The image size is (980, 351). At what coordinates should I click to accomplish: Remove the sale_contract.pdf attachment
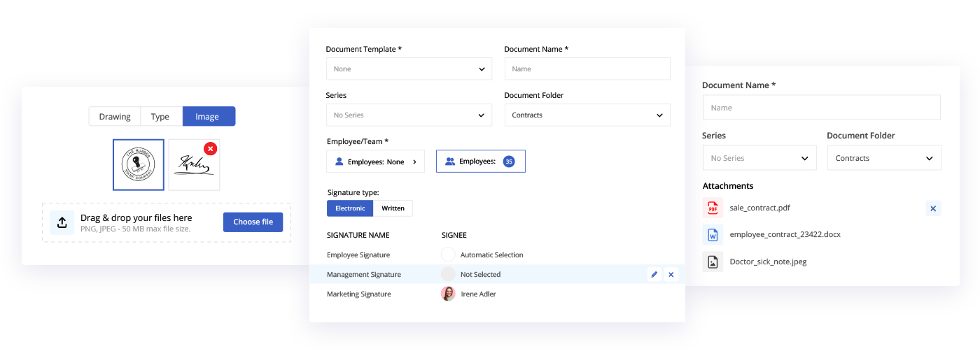[x=933, y=208]
